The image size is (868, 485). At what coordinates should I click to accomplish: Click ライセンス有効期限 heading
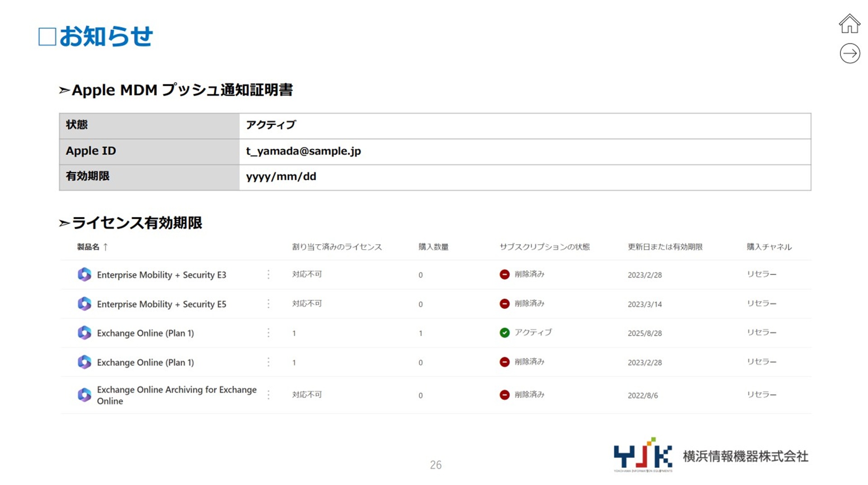137,222
